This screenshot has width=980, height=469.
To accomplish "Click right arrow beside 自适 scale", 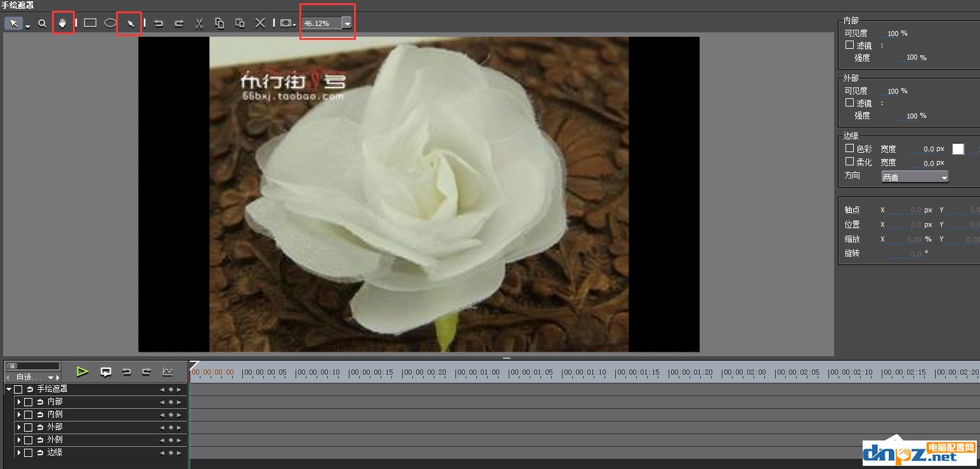I will [x=58, y=377].
